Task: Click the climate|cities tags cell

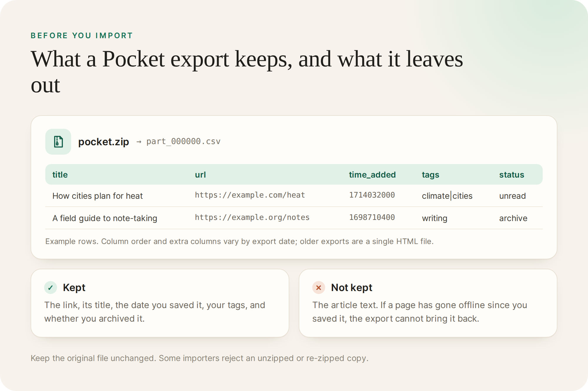Action: pos(447,196)
